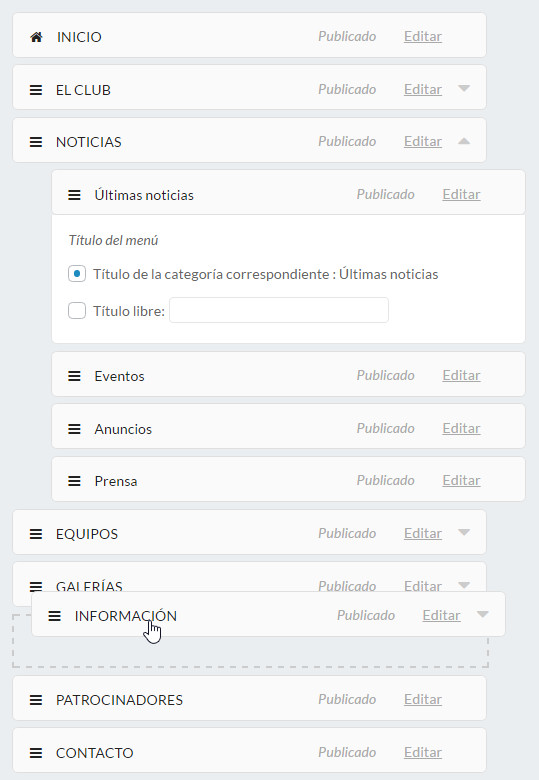
Task: Click the hamburger icon beside CONTACTO
Action: pyautogui.click(x=36, y=753)
